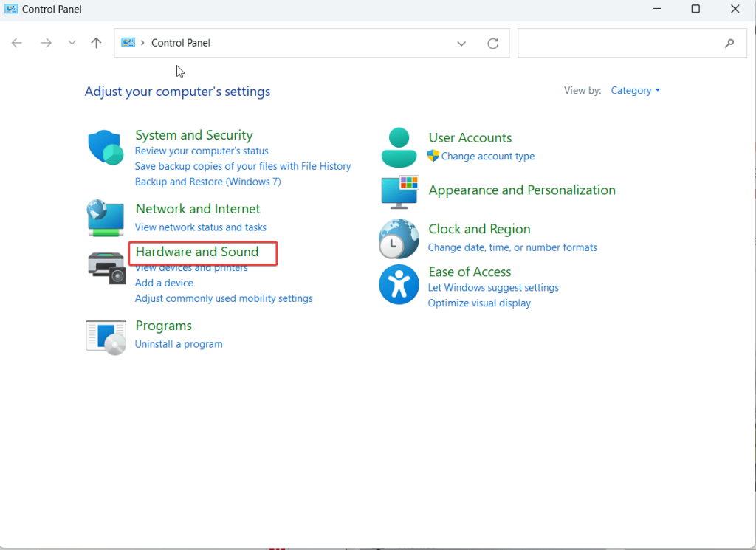Click the Clock and Region icon

coord(399,238)
